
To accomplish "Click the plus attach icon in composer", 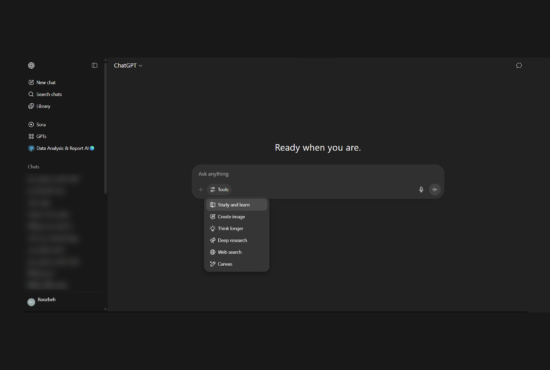I will pos(201,189).
